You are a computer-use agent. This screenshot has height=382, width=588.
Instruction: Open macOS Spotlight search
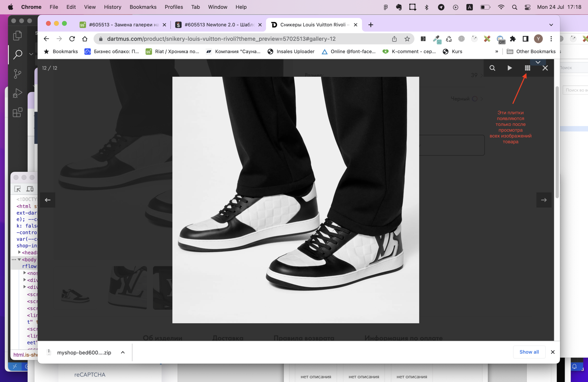pyautogui.click(x=514, y=7)
